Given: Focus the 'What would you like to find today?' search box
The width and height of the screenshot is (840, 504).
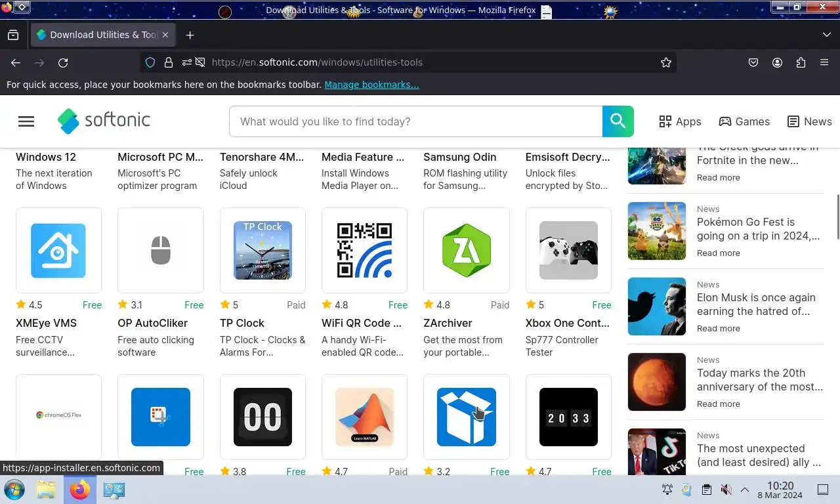Looking at the screenshot, I should point(415,121).
